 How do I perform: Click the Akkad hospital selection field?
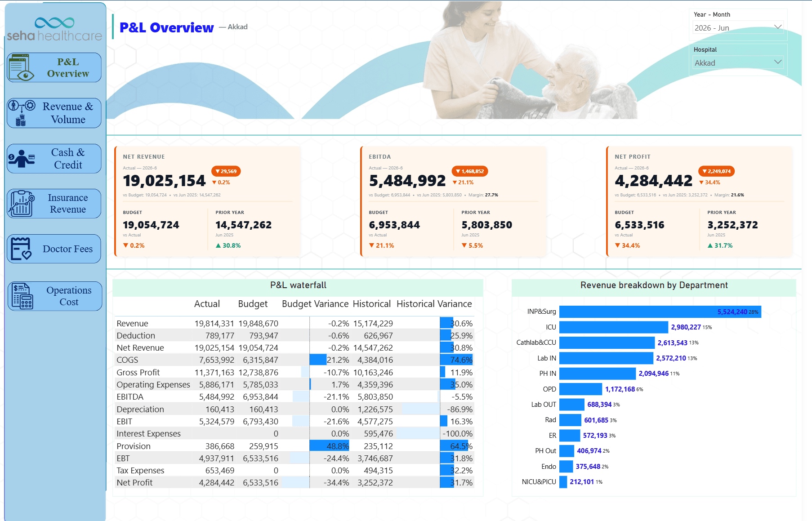pos(738,62)
